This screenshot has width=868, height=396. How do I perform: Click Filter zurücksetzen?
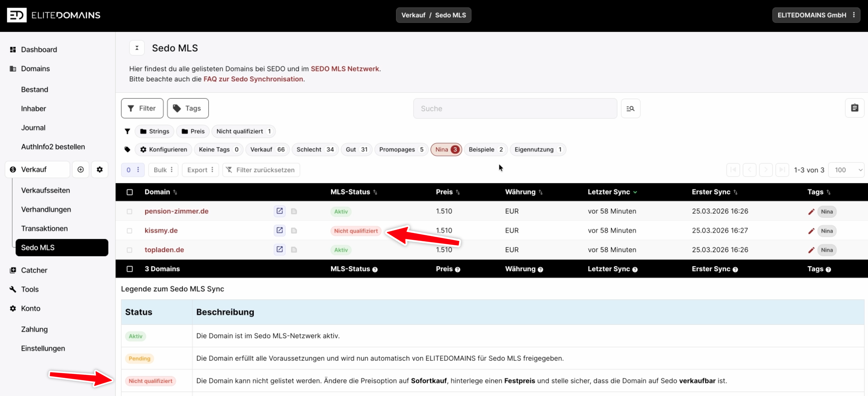[261, 170]
